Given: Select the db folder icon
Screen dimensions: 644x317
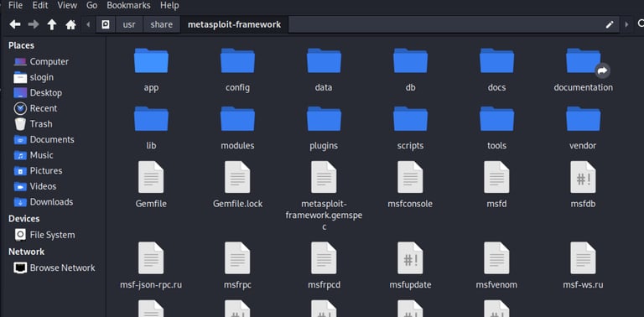Looking at the screenshot, I should 410,61.
